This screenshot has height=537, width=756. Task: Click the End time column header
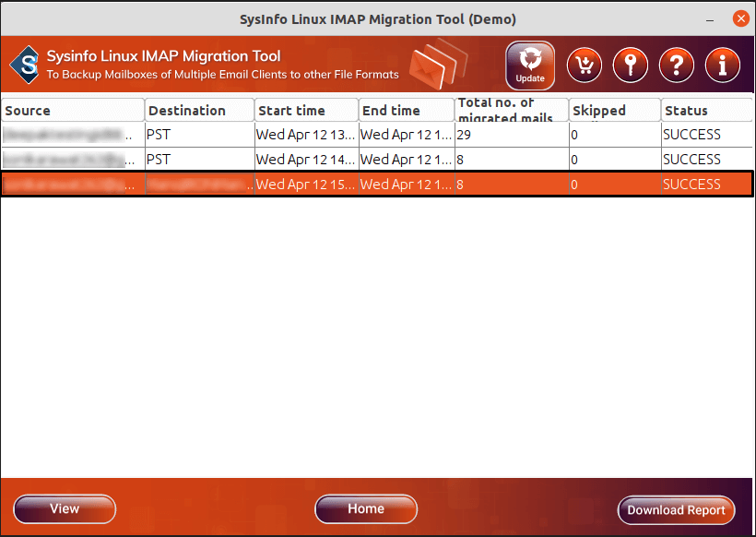407,110
